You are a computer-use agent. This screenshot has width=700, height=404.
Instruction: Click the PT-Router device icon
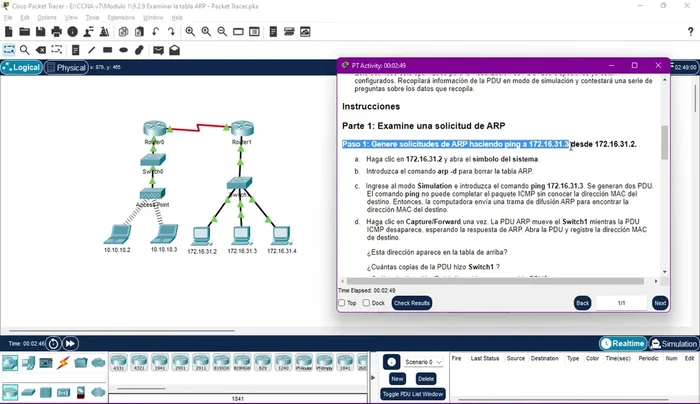coord(304,362)
